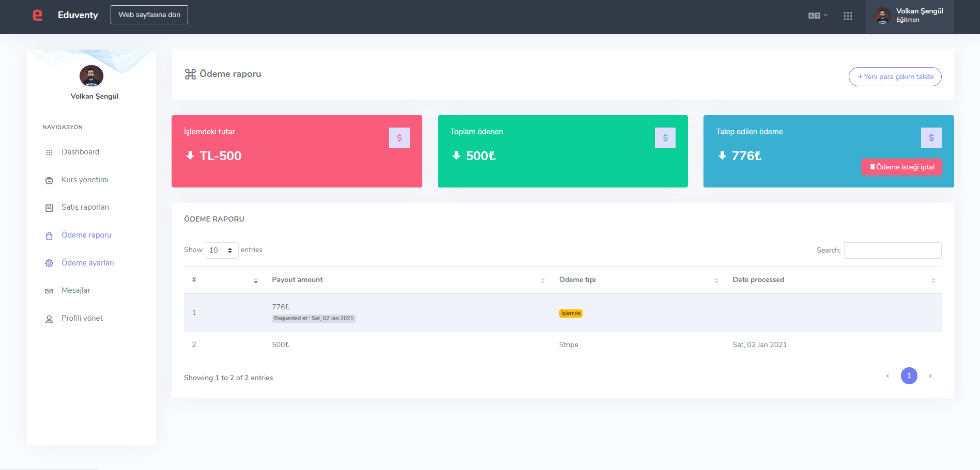Image resolution: width=980 pixels, height=470 pixels.
Task: Open Satış raporları menu item
Action: click(x=85, y=207)
